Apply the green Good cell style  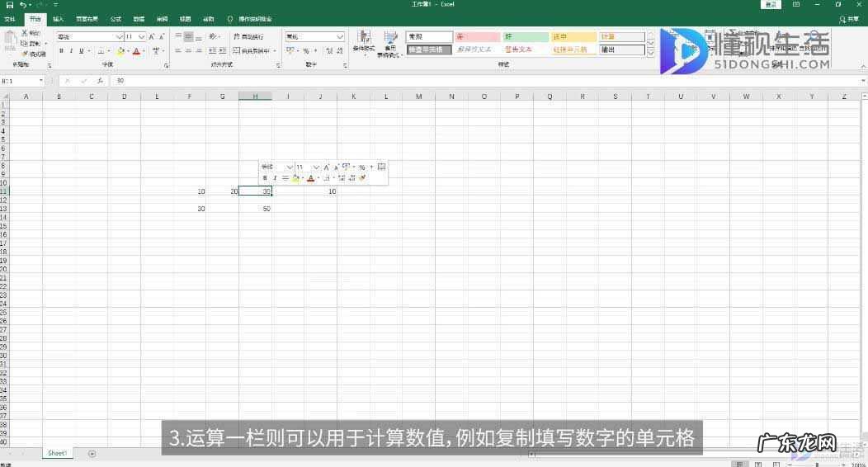[526, 36]
